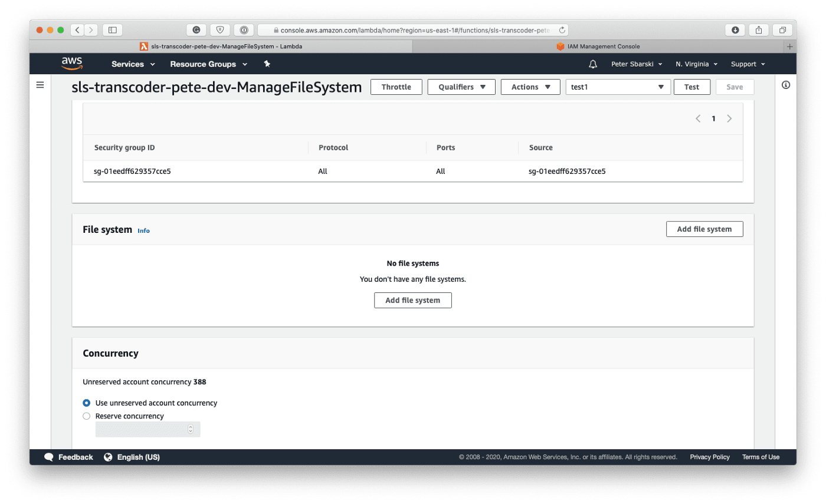Click the Feedback link text

(x=76, y=457)
